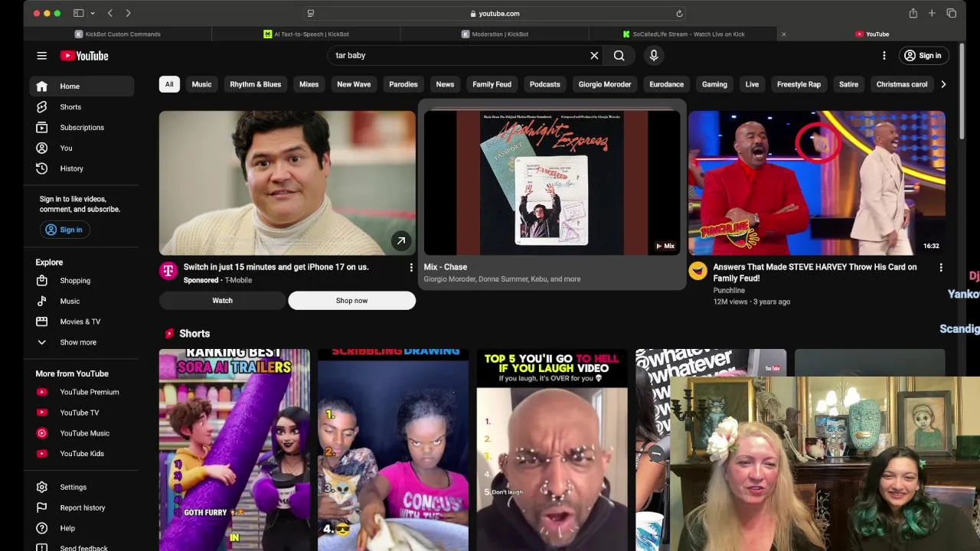The height and width of the screenshot is (551, 980).
Task: Open the YouTube guide hamburger menu
Action: [x=41, y=56]
